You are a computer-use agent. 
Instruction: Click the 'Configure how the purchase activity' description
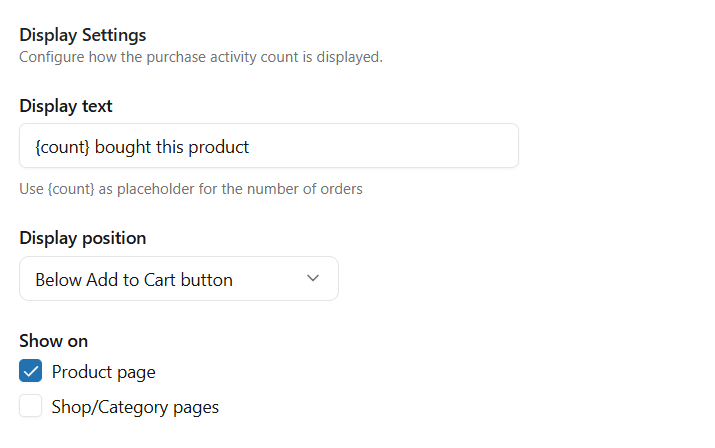201,57
